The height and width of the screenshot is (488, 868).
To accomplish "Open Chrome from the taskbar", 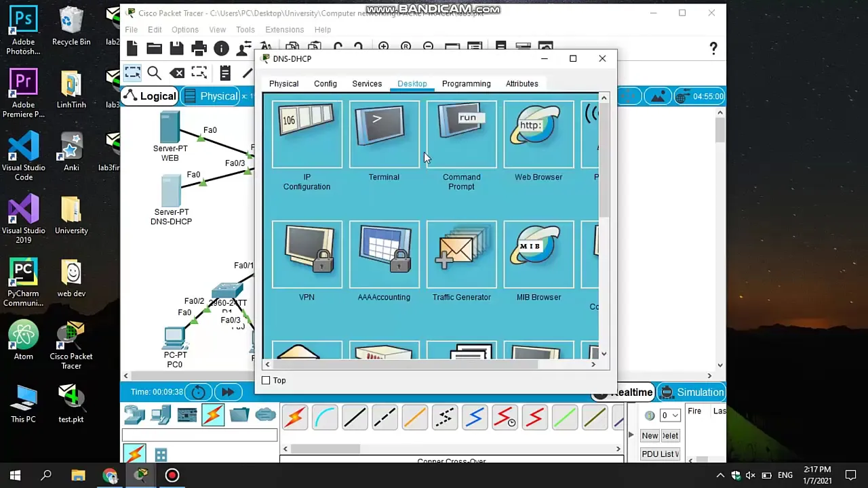I will point(110,475).
